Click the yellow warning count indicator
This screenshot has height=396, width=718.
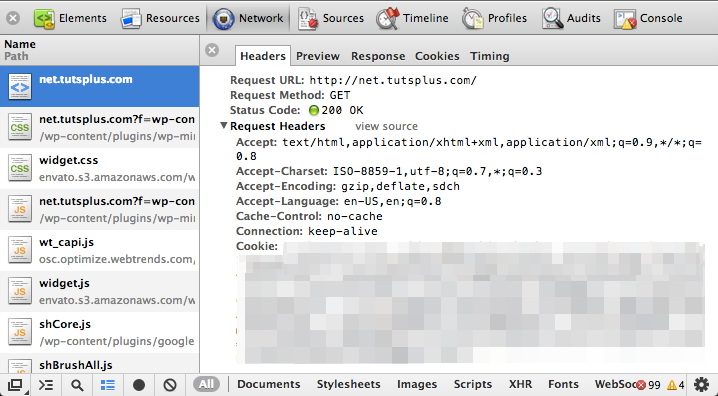coord(676,385)
